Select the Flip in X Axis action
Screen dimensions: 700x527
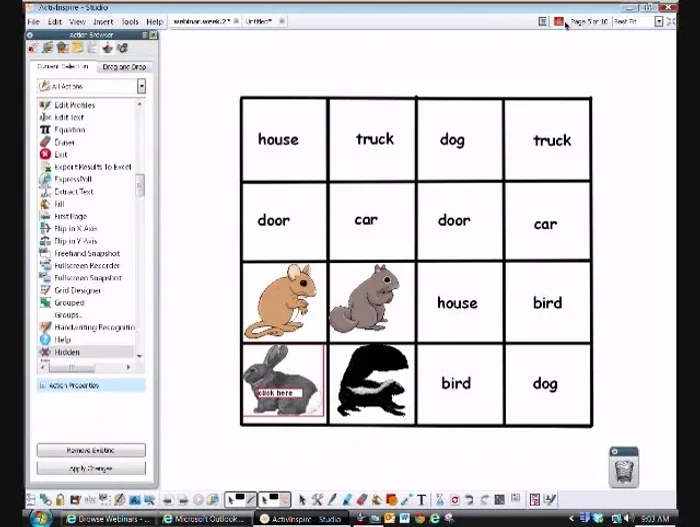pos(75,229)
